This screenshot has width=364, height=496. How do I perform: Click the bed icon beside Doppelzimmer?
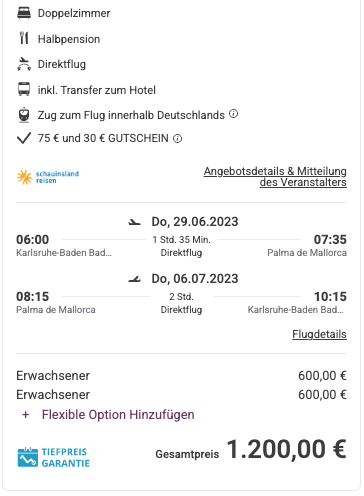pyautogui.click(x=24, y=13)
